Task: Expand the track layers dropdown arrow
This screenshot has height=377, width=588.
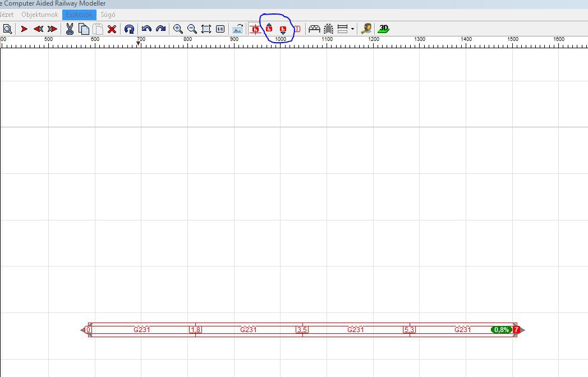Action: tap(352, 29)
